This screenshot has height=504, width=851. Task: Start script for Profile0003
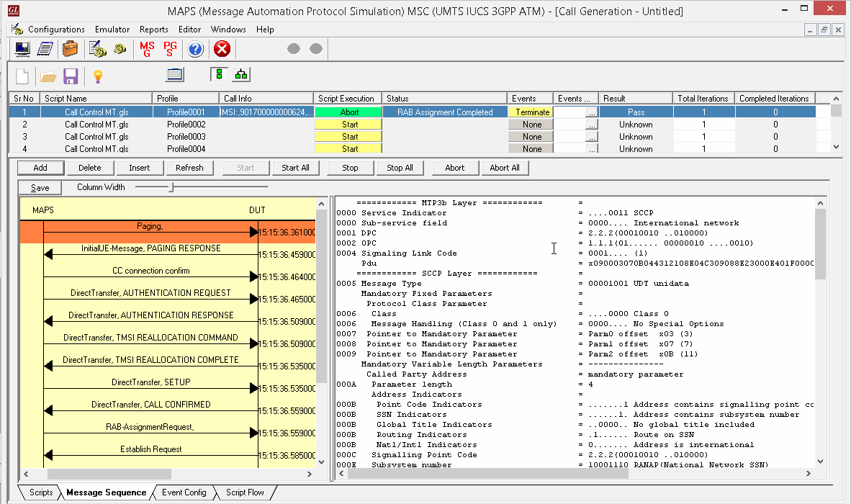pos(349,137)
